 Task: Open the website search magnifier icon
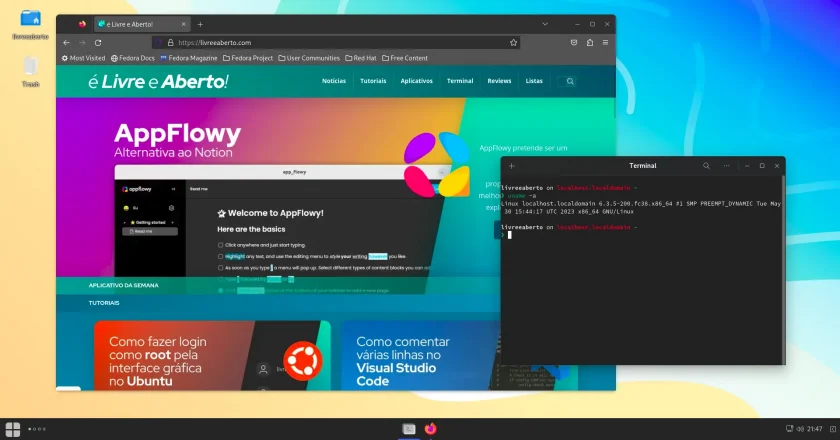tap(570, 81)
